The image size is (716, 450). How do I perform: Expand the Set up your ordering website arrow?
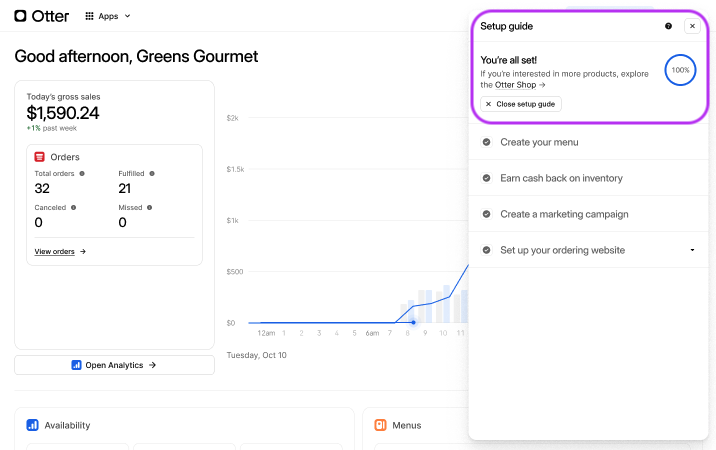point(692,250)
